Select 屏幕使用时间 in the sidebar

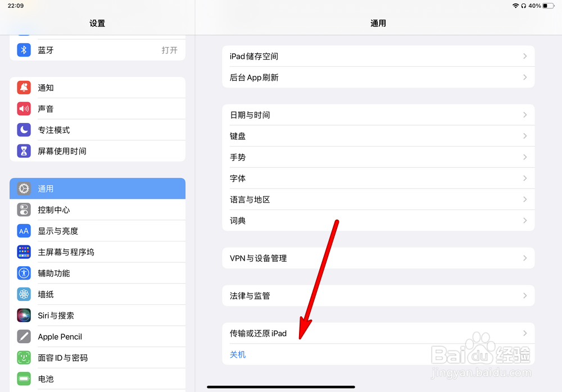(x=97, y=151)
